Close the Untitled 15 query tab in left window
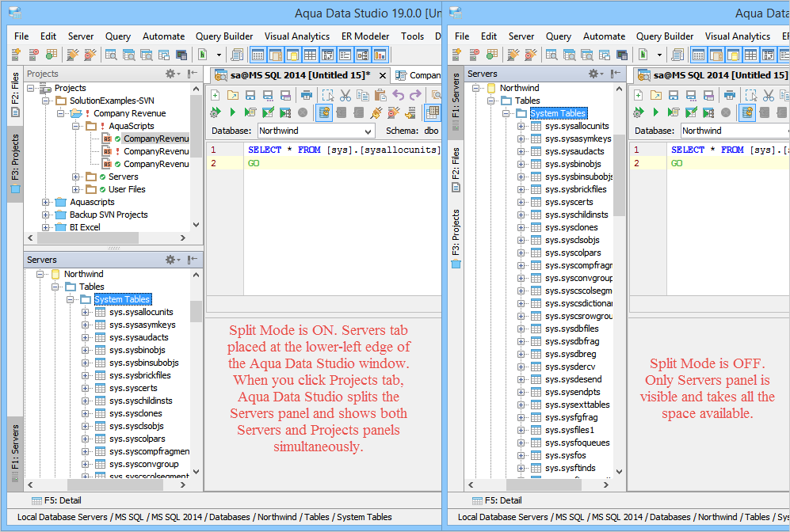 pyautogui.click(x=383, y=75)
